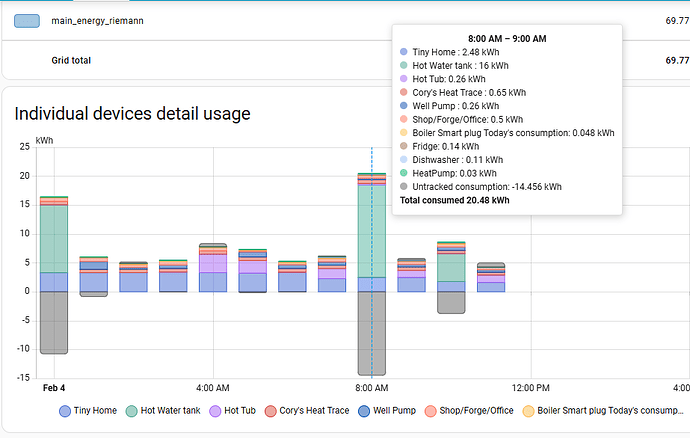This screenshot has height=438, width=690.
Task: Click teal Hot Water segment of Feb 4 bar
Action: [x=54, y=238]
